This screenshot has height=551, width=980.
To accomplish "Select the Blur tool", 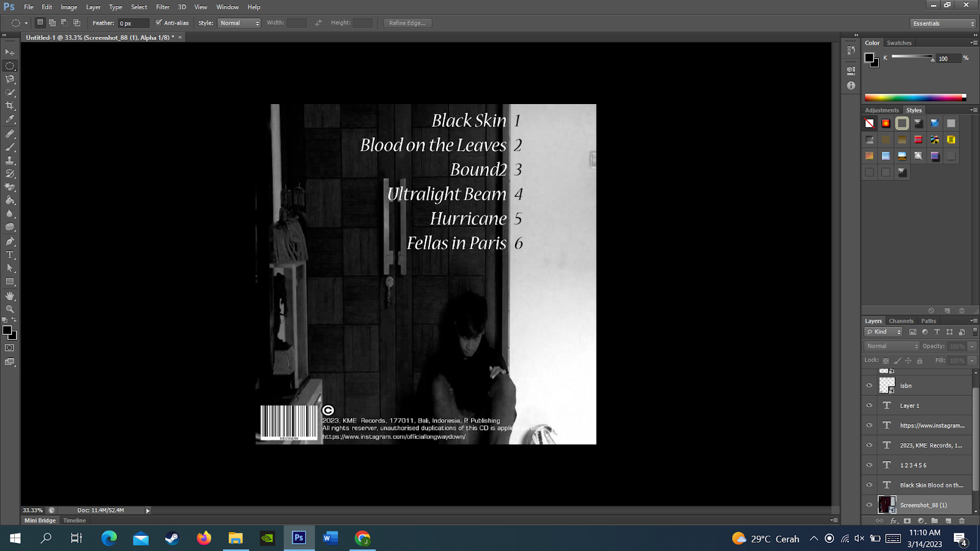I will click(x=10, y=214).
